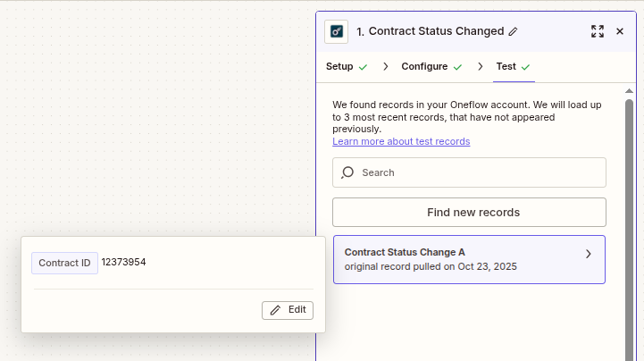Focus the Search records field
644x361 pixels.
[x=469, y=172]
